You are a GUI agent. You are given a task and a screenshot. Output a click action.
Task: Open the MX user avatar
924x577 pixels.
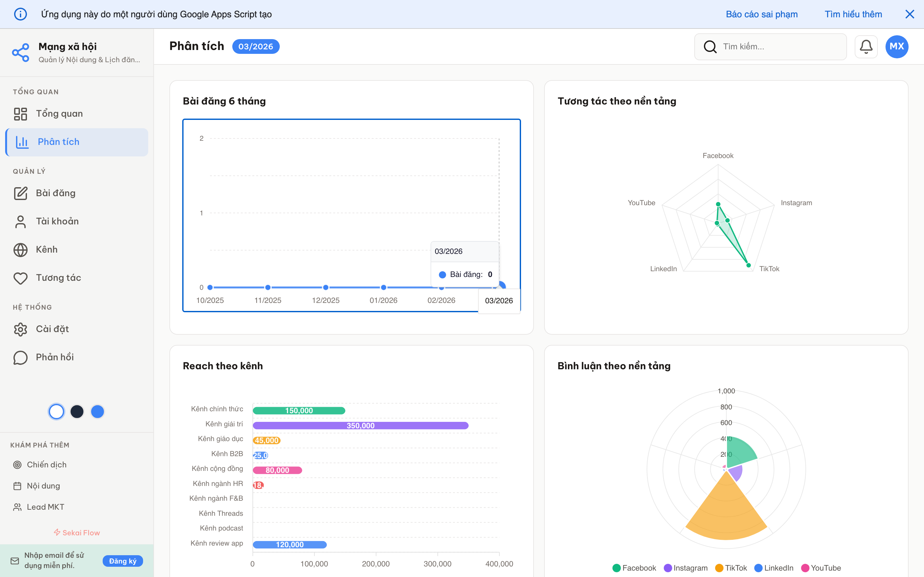coord(896,46)
